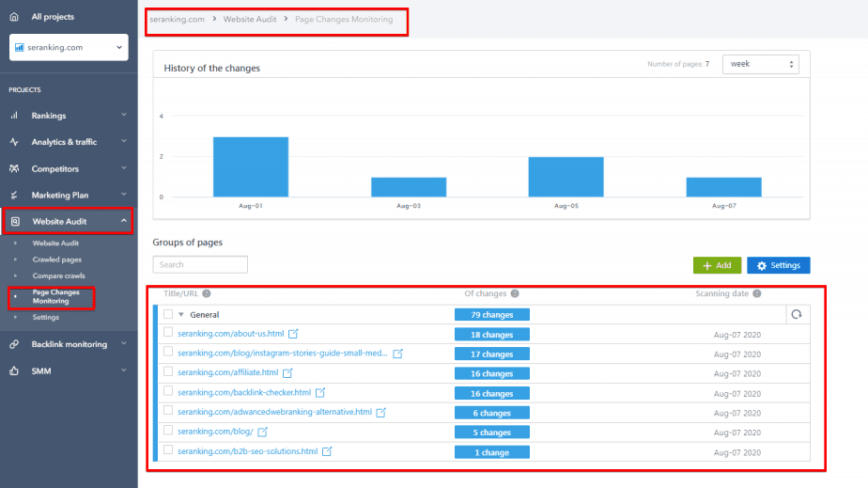The image size is (868, 488).
Task: Click the seranking.com project chart icon
Action: (x=20, y=47)
